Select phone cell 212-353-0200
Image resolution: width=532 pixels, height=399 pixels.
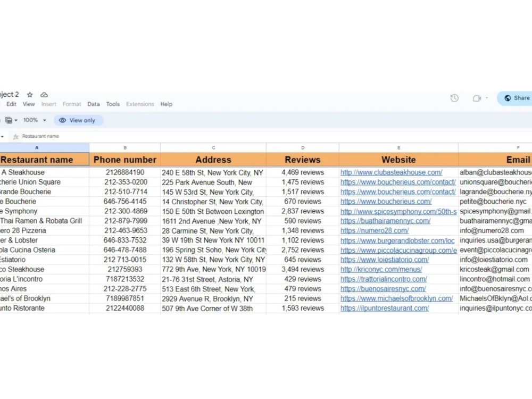(x=125, y=182)
